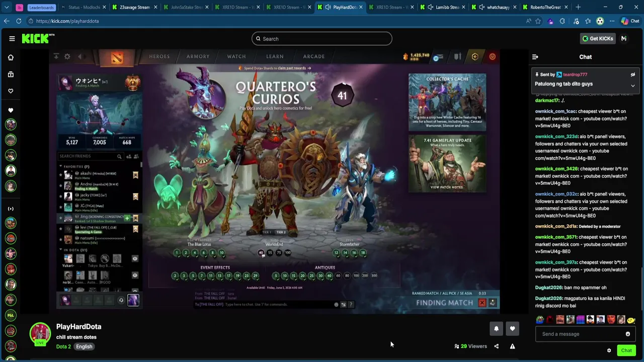
Task: Open Dota settings gear icon
Action: [x=67, y=57]
